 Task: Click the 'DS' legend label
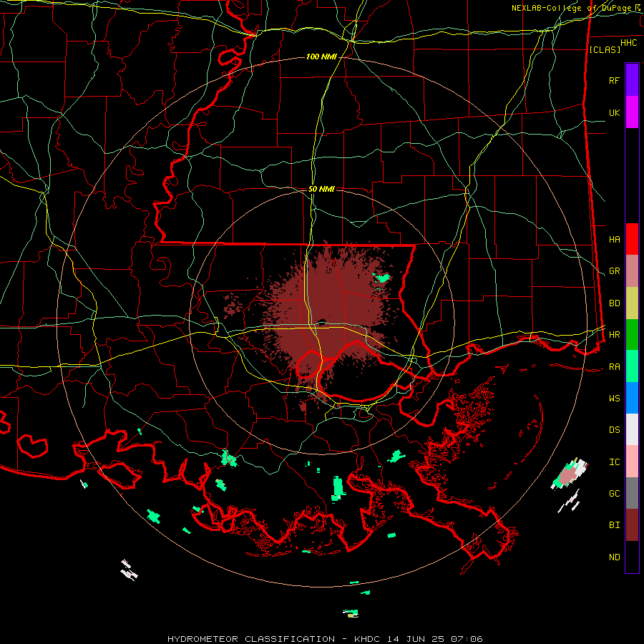point(614,430)
